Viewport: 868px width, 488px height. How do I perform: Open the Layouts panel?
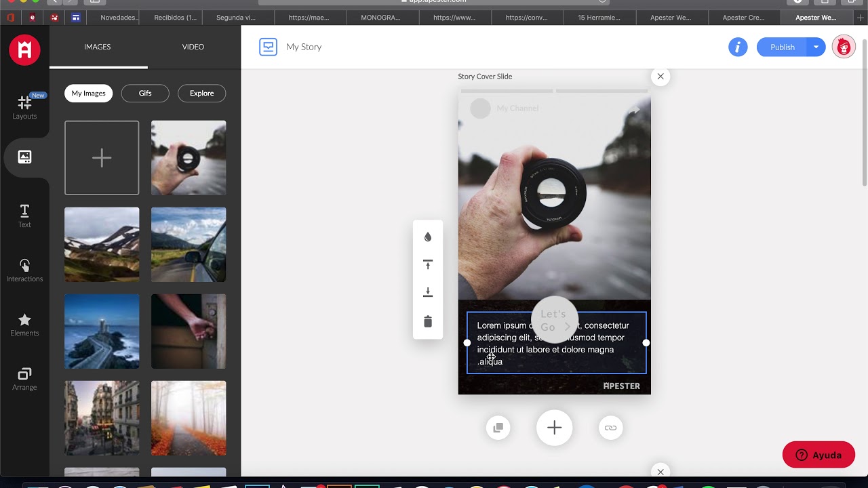(24, 107)
